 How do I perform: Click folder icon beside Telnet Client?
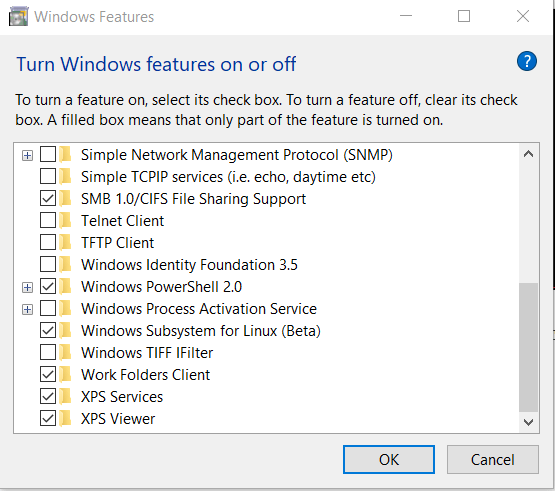coord(65,221)
